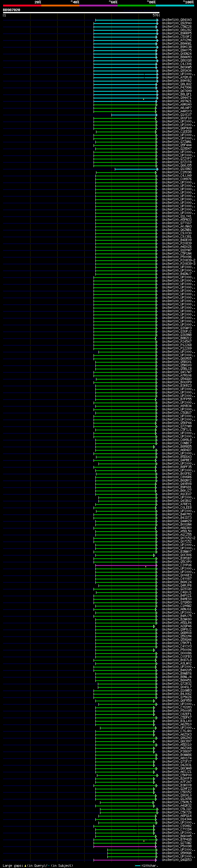Click hit label UniRef100_C4J306
Viewport: 197px width, 868px height.
click(177, 64)
